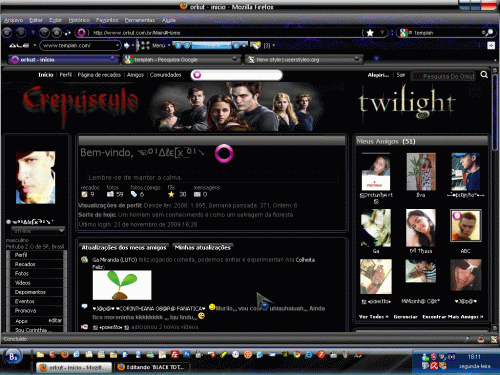
Task: Open friend ABC's thumbnail
Action: tap(465, 226)
